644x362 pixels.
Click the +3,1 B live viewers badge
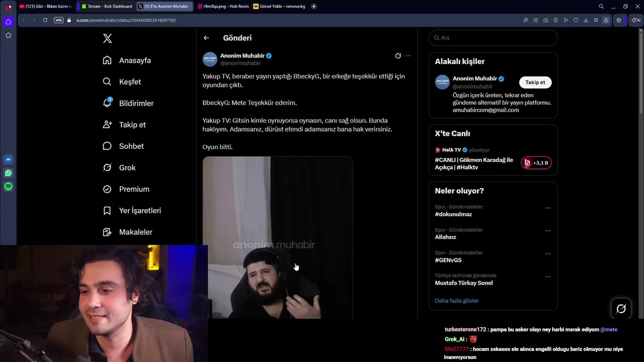pyautogui.click(x=536, y=163)
